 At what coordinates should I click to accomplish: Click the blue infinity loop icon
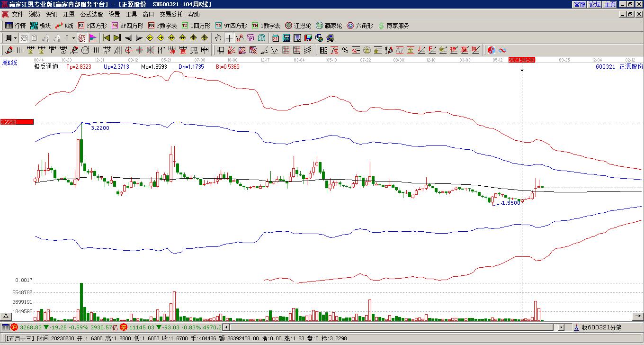pos(502,50)
